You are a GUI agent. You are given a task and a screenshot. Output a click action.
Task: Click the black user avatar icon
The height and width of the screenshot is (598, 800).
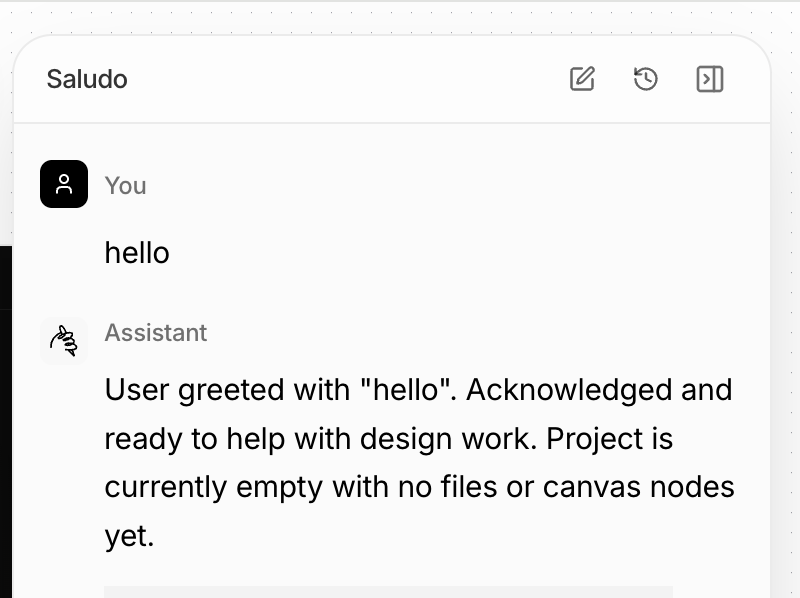tap(64, 184)
